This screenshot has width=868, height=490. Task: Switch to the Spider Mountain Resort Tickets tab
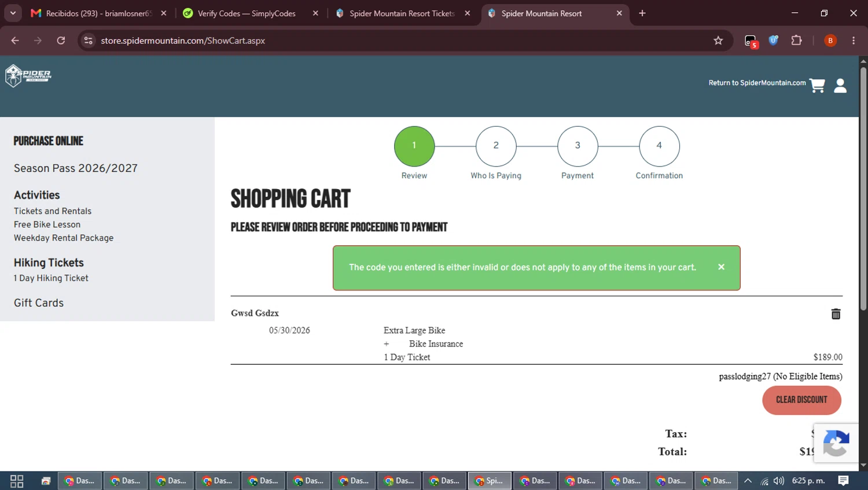click(x=402, y=13)
